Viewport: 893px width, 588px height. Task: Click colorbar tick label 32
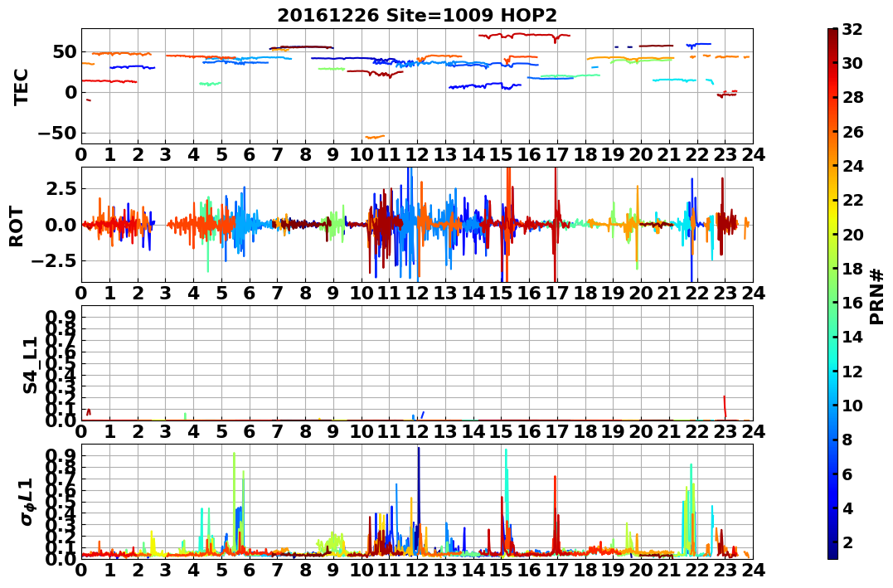click(x=852, y=29)
